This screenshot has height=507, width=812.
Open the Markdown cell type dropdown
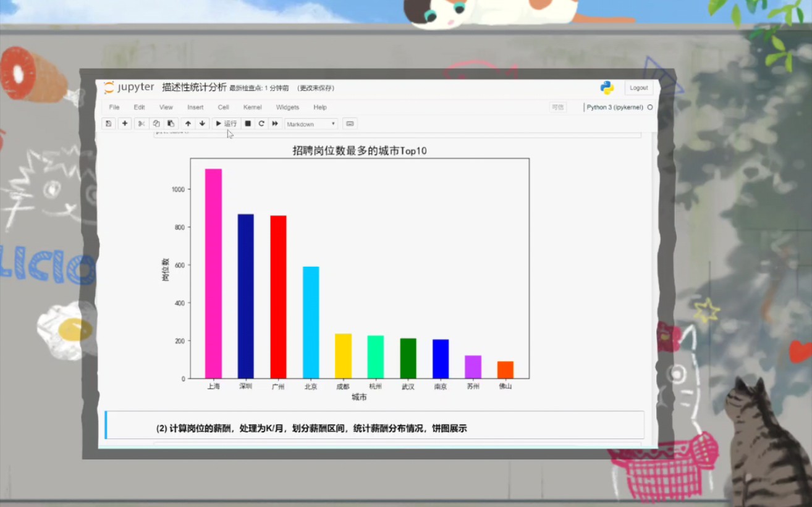tap(310, 124)
